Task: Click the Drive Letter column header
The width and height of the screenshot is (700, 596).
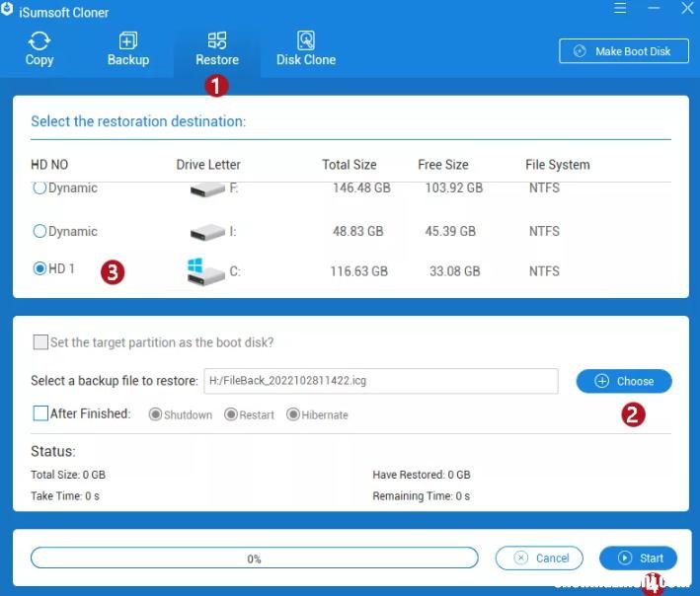Action: click(208, 165)
